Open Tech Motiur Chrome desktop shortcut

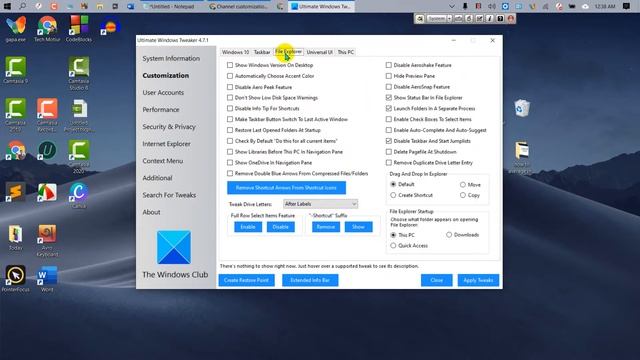pyautogui.click(x=47, y=29)
